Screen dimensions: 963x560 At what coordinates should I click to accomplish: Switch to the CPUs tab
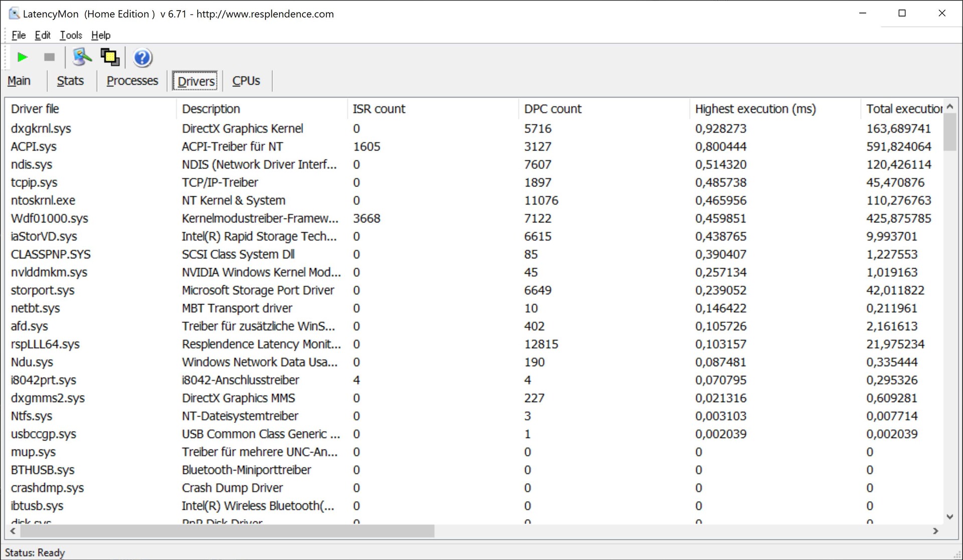(x=246, y=81)
